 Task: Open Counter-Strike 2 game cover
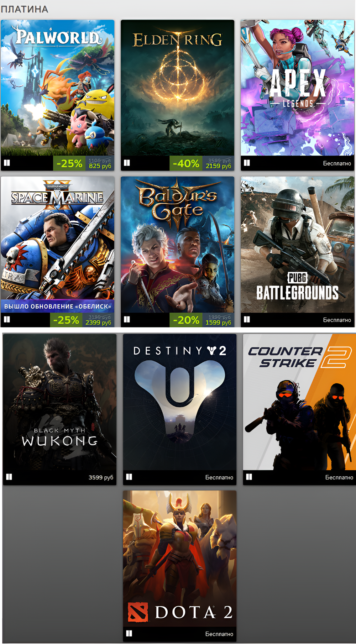tap(299, 402)
